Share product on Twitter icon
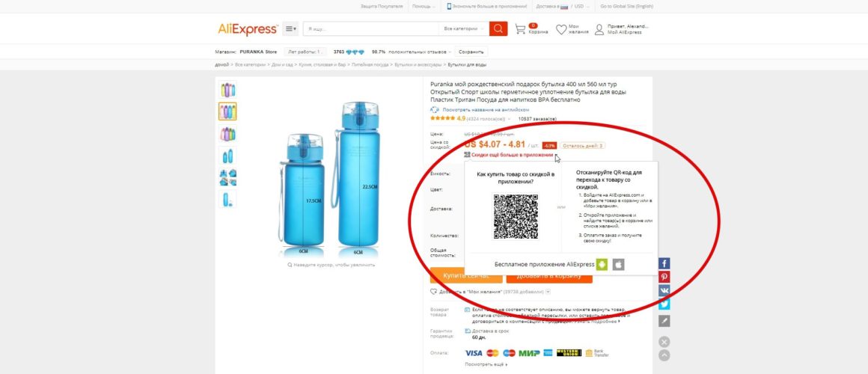This screenshot has width=868, height=374. pyautogui.click(x=664, y=304)
